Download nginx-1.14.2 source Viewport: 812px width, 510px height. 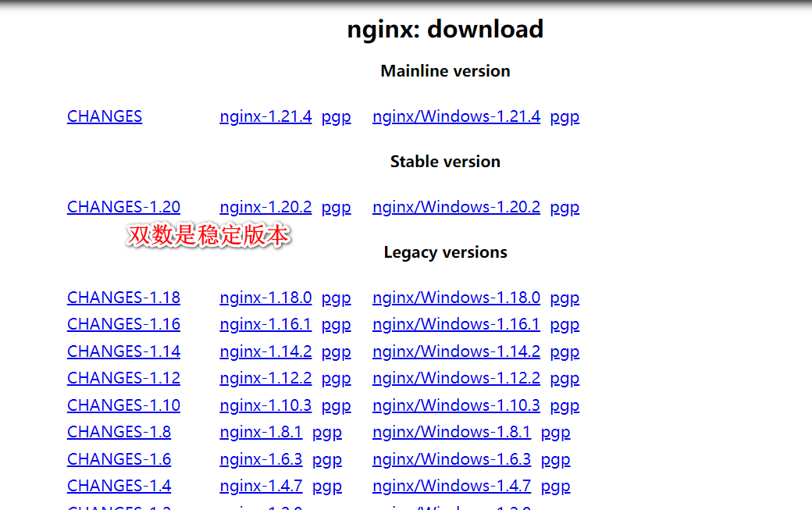click(x=265, y=351)
